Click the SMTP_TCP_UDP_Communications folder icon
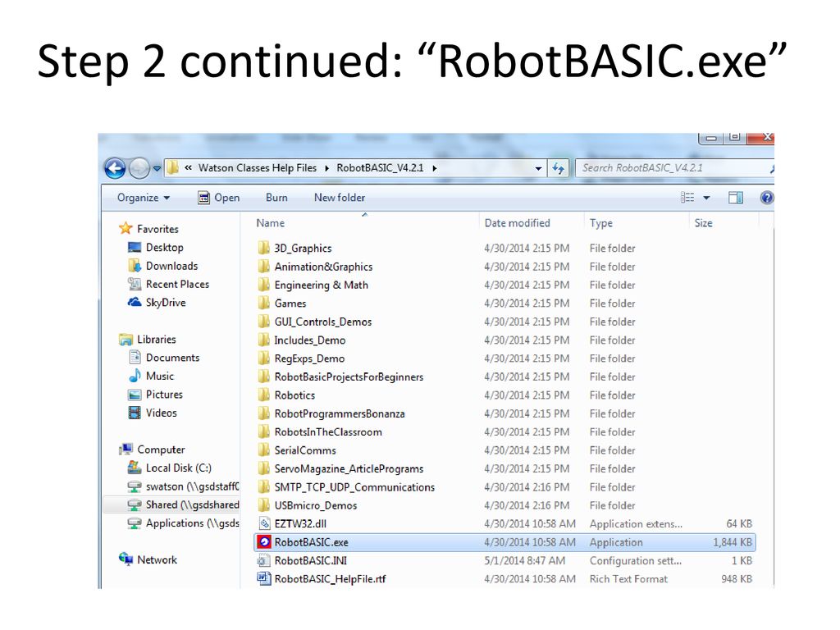The image size is (840, 630). pyautogui.click(x=263, y=487)
